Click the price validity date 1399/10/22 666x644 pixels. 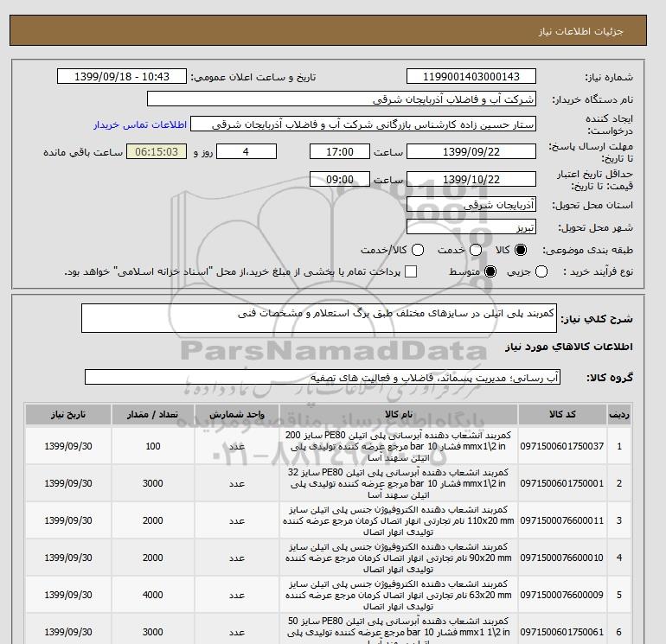[x=471, y=179]
